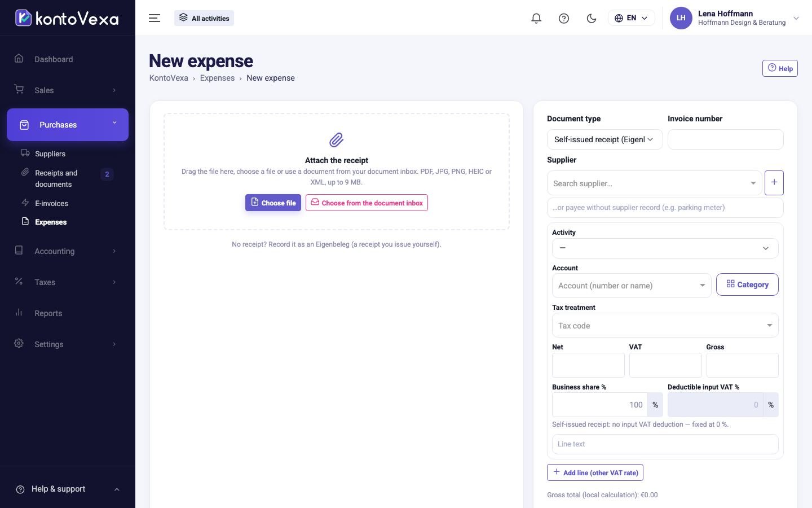The height and width of the screenshot is (508, 812).
Task: Go to Dashboard
Action: click(68, 59)
